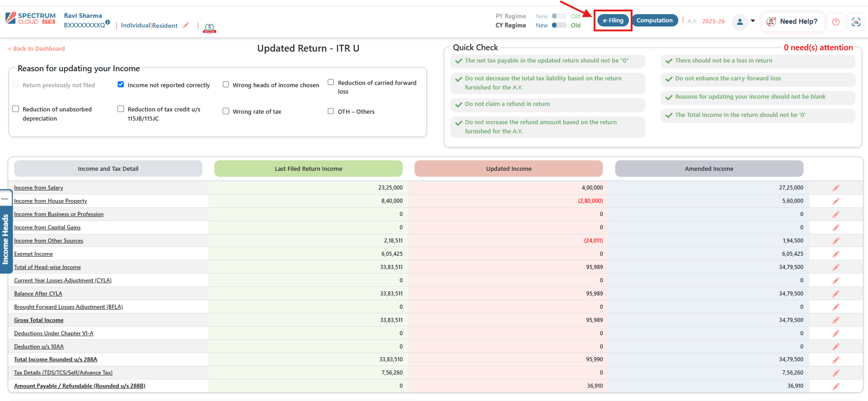Image resolution: width=868 pixels, height=401 pixels.
Task: Open Tax Details (TDS/TCS/Self/Advance Tax) link
Action: pyautogui.click(x=63, y=373)
